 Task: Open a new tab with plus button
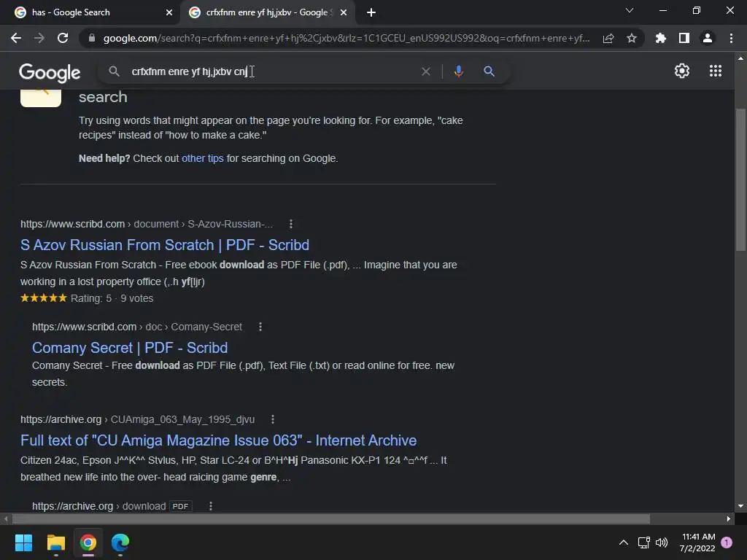(371, 12)
